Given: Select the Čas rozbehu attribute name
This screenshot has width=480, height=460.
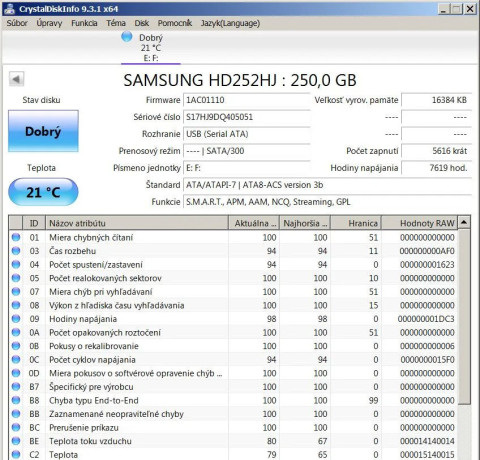Looking at the screenshot, I should click(x=72, y=251).
